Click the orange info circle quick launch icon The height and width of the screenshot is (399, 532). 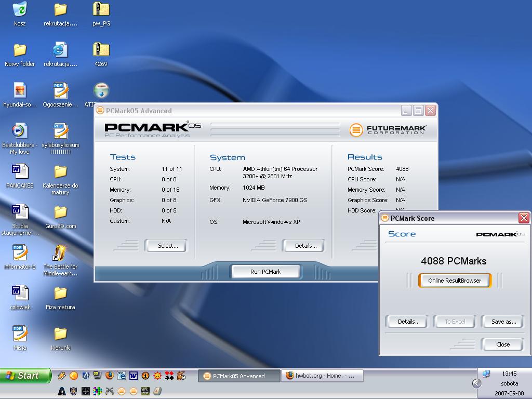pyautogui.click(x=145, y=376)
